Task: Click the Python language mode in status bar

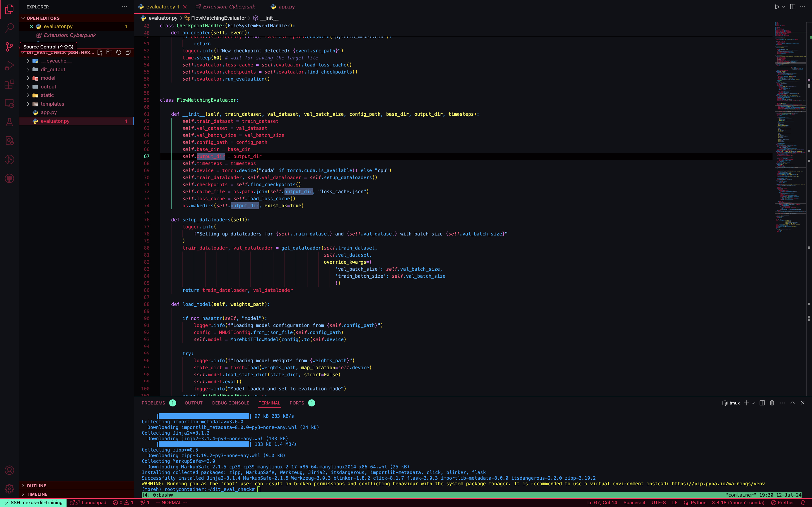Action: coord(698,502)
